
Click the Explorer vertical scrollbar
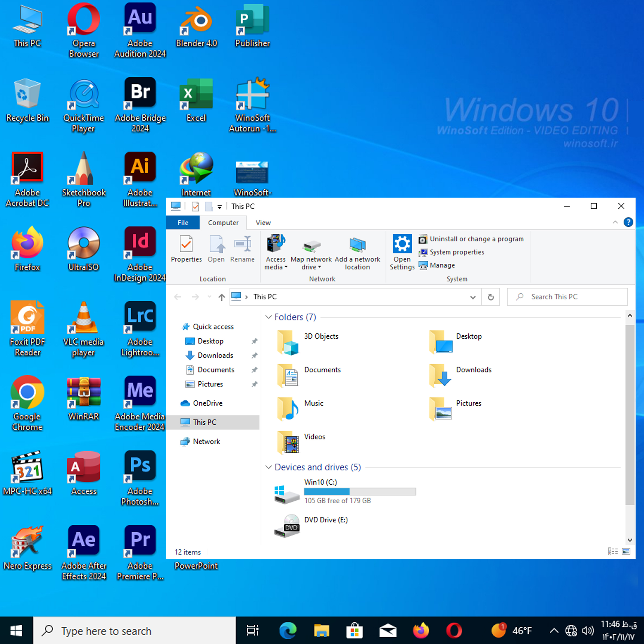point(630,415)
